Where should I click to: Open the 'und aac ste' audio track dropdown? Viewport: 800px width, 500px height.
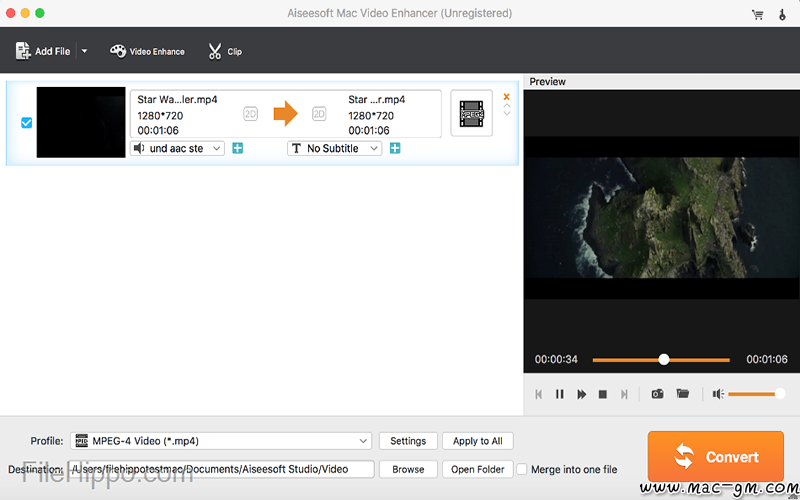tap(177, 148)
